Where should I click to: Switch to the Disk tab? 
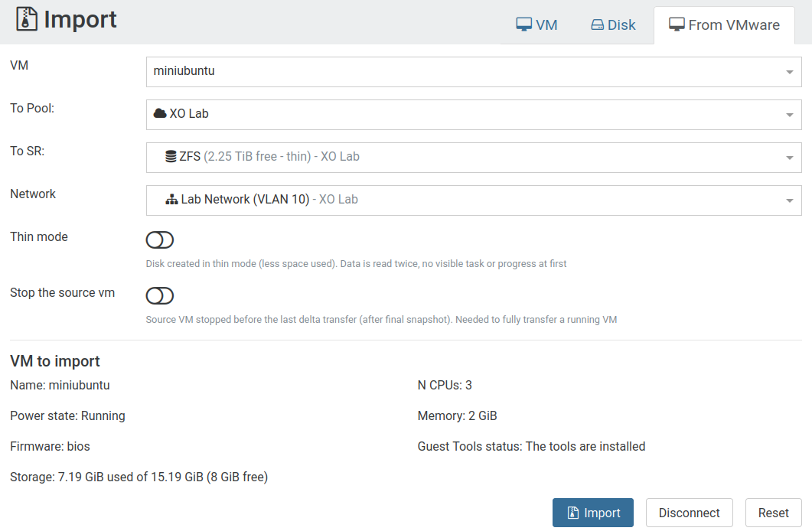(613, 24)
